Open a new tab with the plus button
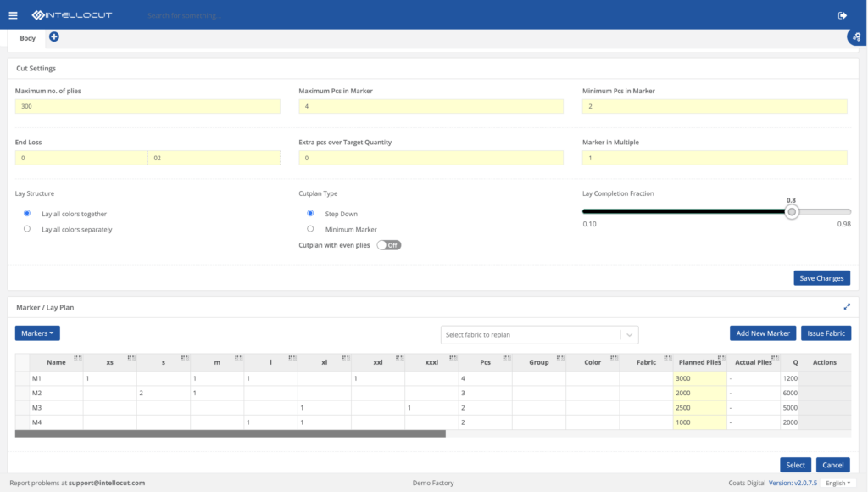This screenshot has width=868, height=492. point(53,36)
